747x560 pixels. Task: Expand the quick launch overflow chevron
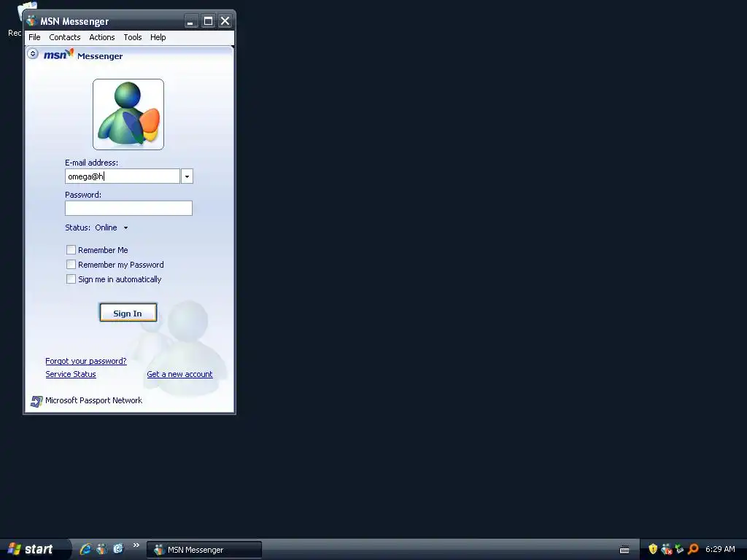[136, 545]
